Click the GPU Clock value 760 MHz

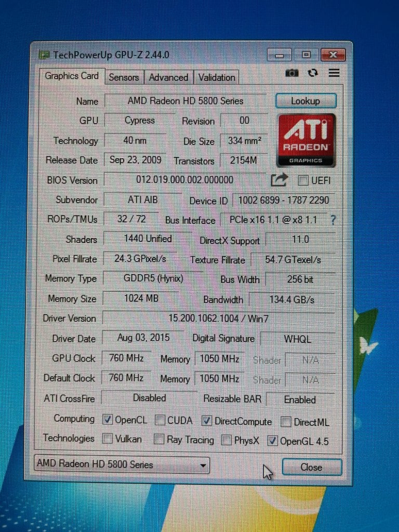(x=126, y=358)
